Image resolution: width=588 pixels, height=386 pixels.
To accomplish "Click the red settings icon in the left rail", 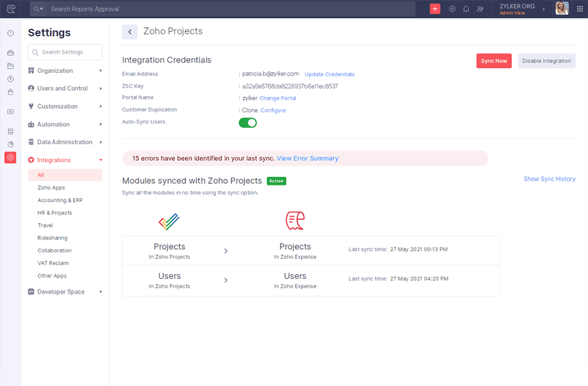I will tap(10, 157).
